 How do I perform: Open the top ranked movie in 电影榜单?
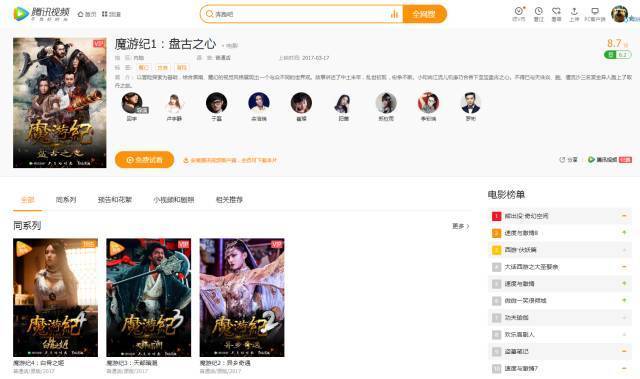click(560, 216)
